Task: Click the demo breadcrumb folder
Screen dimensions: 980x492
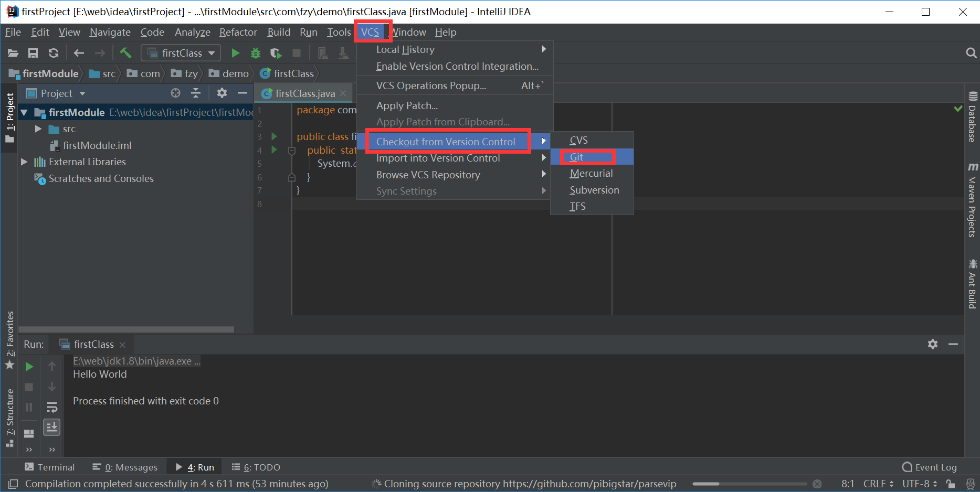Action: click(x=229, y=73)
